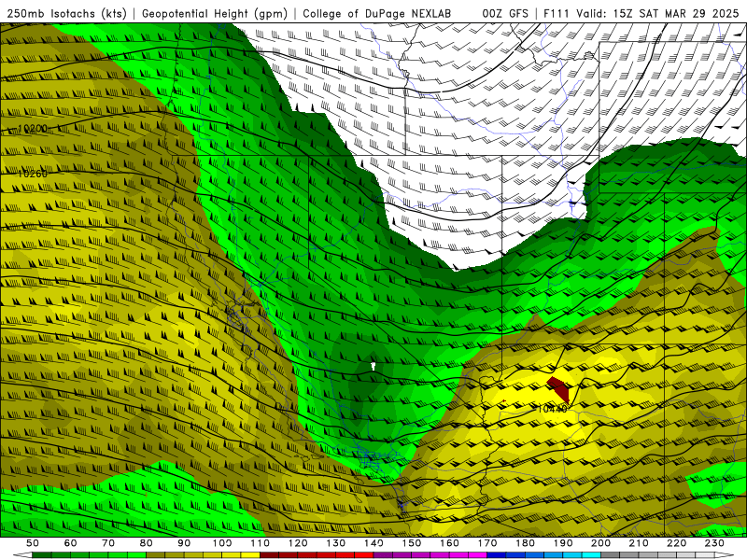Click the color scale label 160
The width and height of the screenshot is (747, 560).
[449, 543]
